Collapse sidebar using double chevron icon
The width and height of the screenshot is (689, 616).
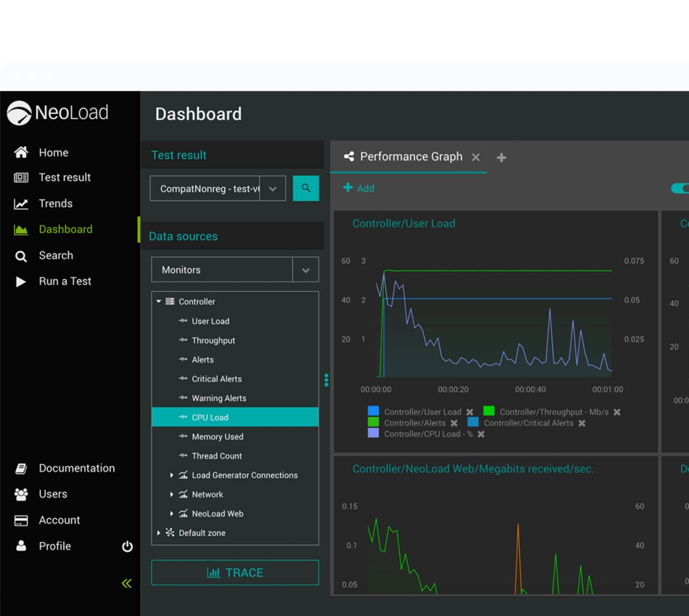tap(127, 584)
